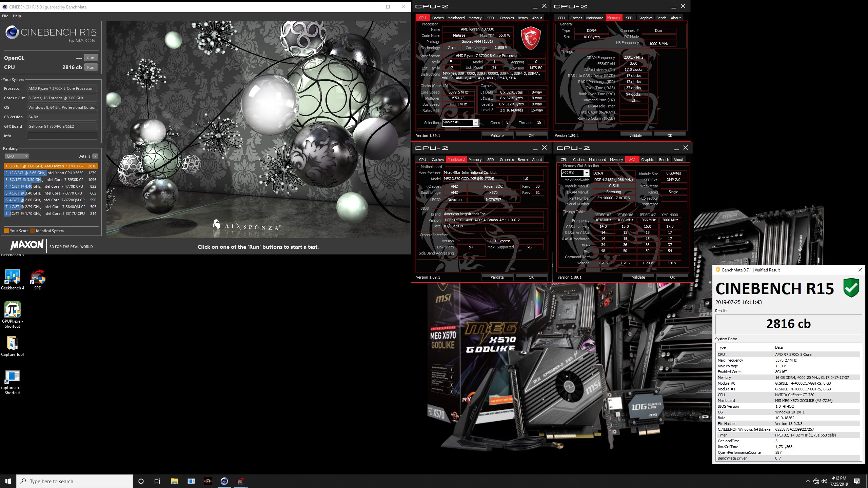This screenshot has height=488, width=868.
Task: Click the BIOS Version row in BenchMate
Action: 788,406
